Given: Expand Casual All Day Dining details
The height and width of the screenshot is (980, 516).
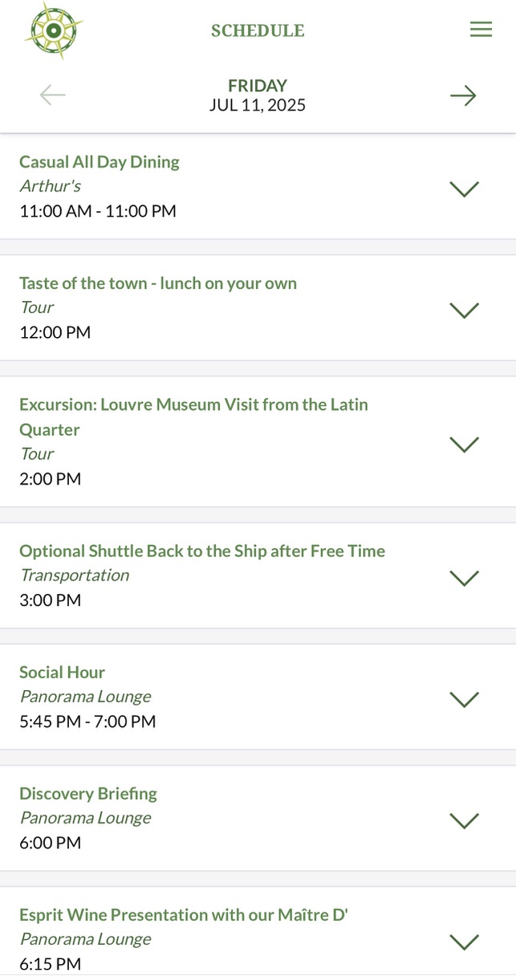Looking at the screenshot, I should (465, 189).
